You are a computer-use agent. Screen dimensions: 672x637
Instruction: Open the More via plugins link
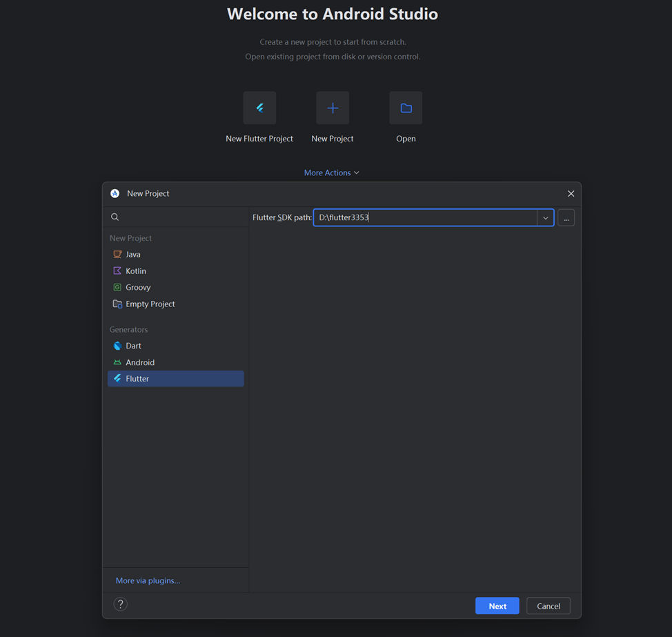click(148, 580)
